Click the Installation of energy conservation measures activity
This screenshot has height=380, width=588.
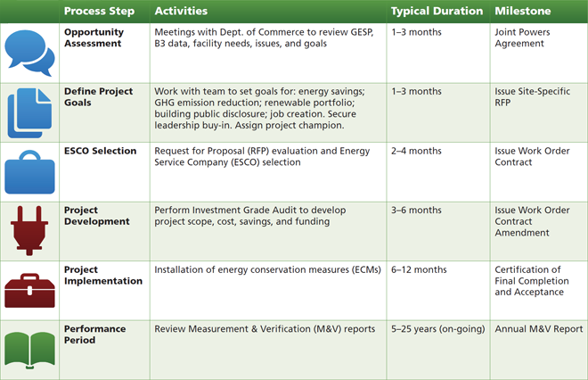pos(268,269)
